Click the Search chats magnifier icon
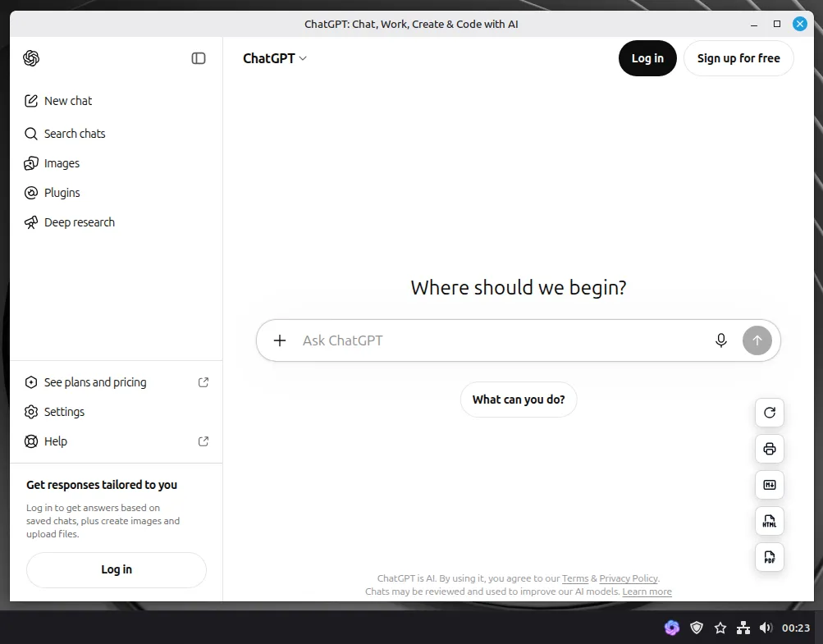This screenshot has width=823, height=644. pyautogui.click(x=31, y=134)
